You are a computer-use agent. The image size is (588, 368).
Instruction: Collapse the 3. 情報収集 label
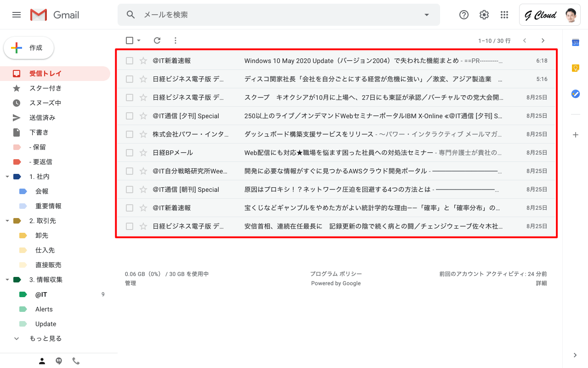7,280
